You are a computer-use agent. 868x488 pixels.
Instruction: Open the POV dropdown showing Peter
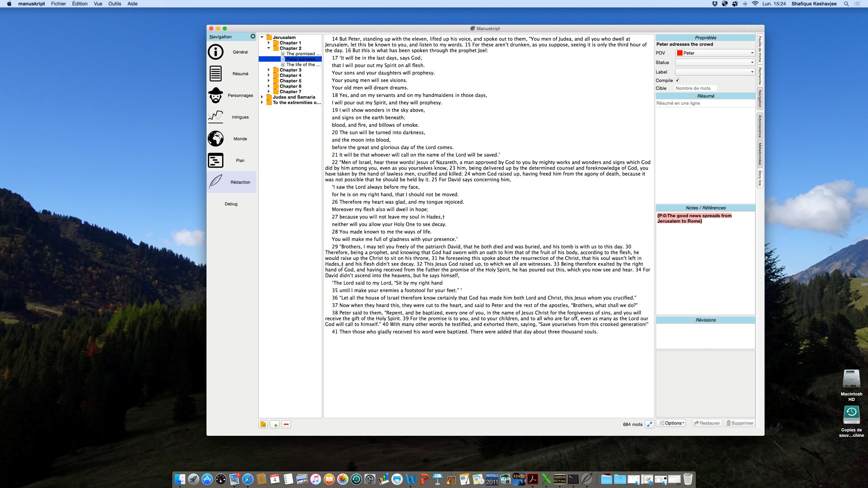(715, 53)
